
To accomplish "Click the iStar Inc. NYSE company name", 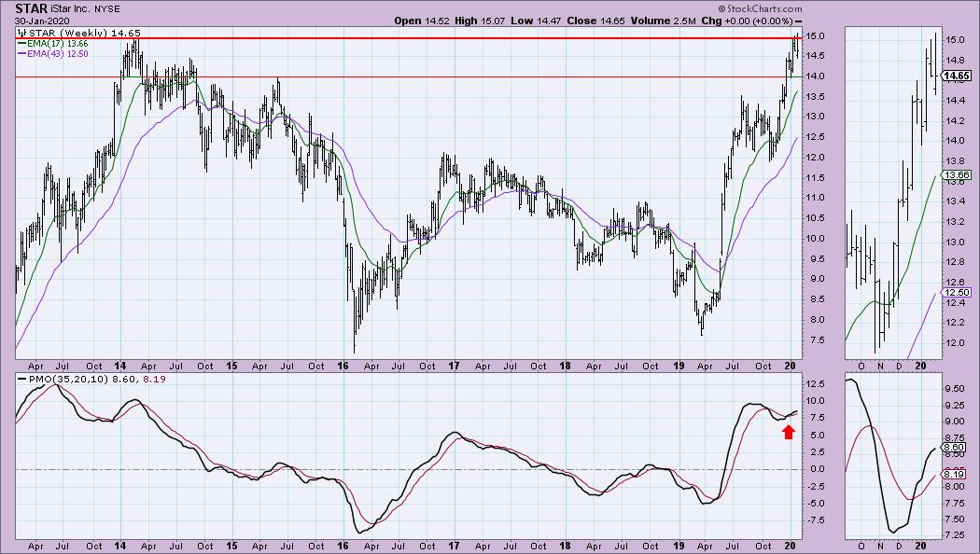I will click(86, 9).
